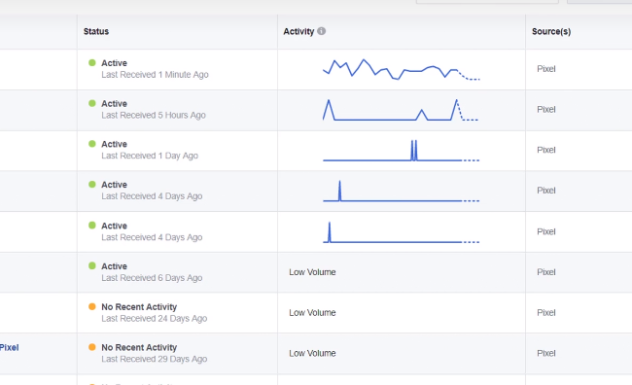
Task: Click green dot for 6 Days Ago row
Action: [x=92, y=266]
